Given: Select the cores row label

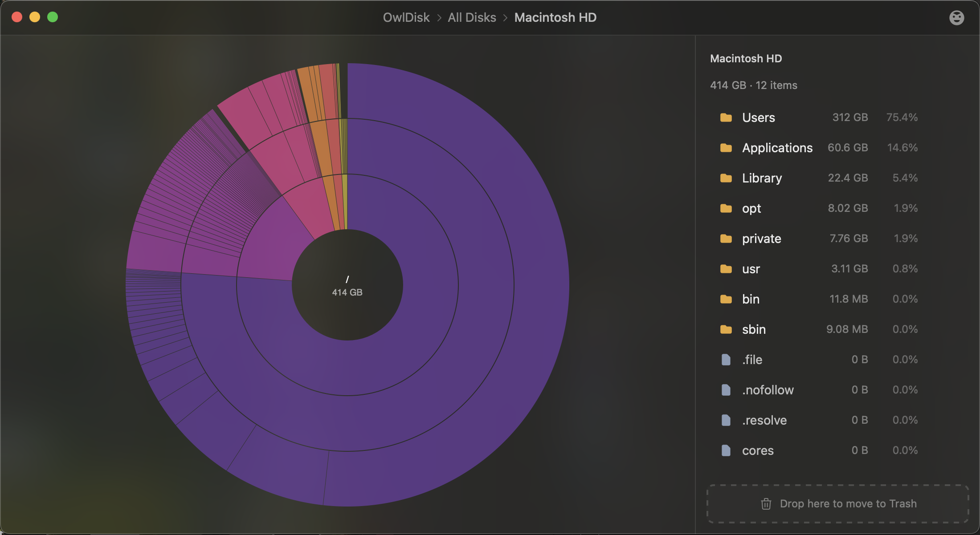Looking at the screenshot, I should 758,450.
